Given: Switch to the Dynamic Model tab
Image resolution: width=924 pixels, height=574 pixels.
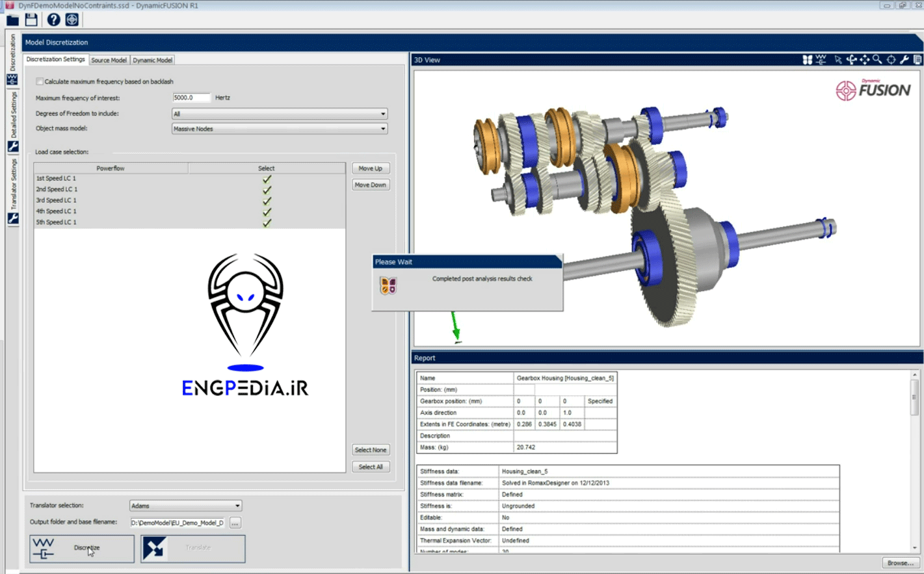Looking at the screenshot, I should 153,60.
